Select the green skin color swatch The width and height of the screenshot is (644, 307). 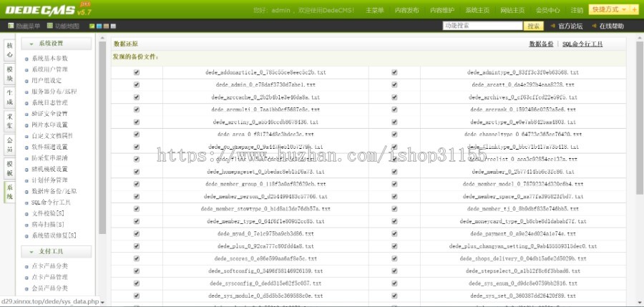coord(92,26)
